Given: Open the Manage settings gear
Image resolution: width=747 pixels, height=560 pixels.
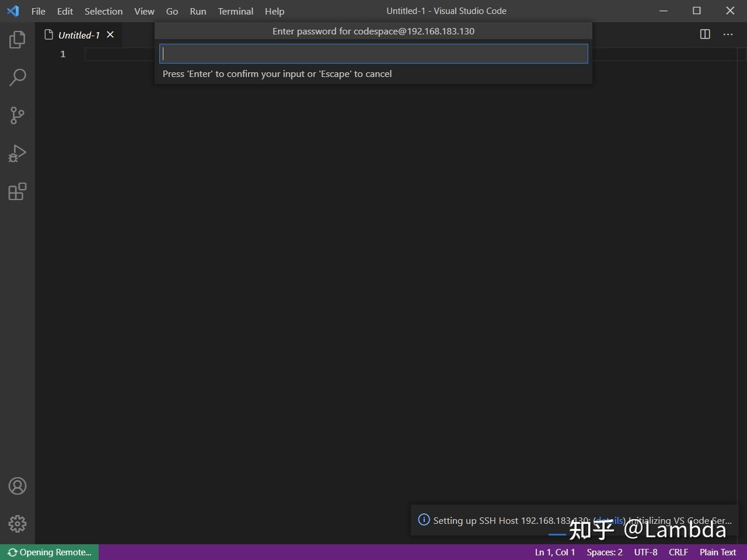Looking at the screenshot, I should [x=17, y=524].
